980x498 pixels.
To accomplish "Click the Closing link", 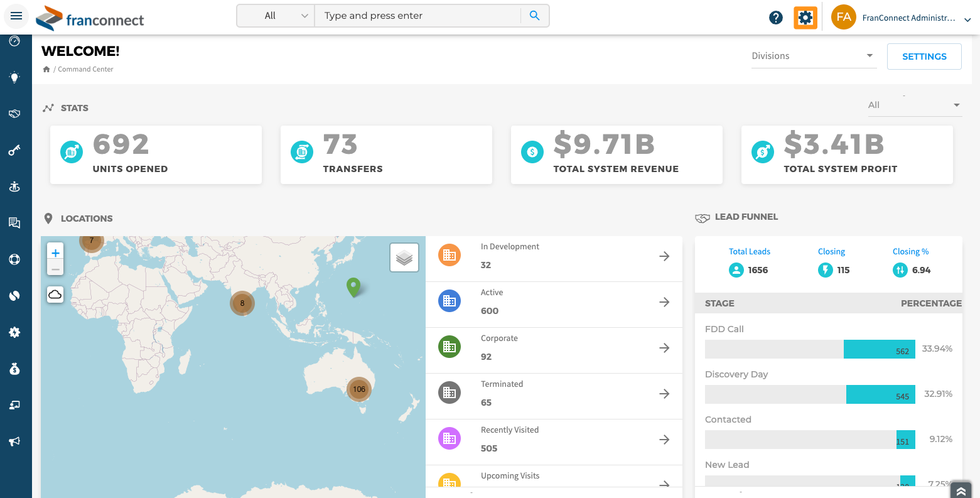I will pos(831,252).
